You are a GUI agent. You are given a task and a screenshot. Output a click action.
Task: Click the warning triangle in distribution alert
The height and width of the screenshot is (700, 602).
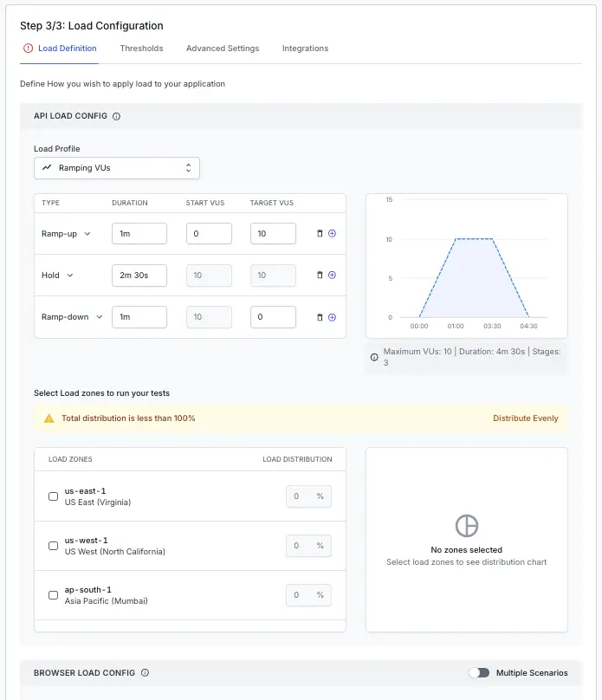click(49, 418)
